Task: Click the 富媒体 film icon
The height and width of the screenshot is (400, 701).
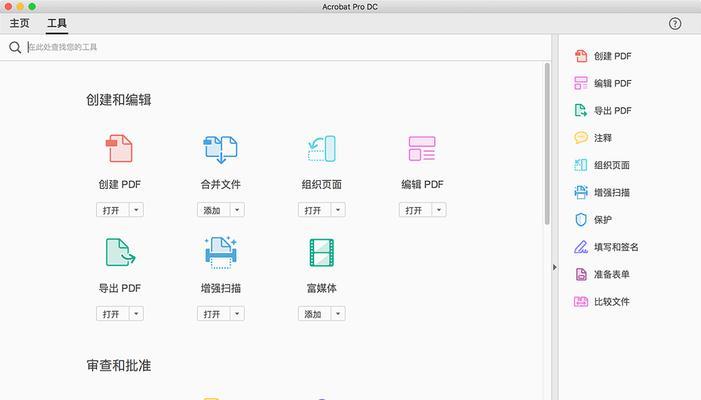Action: (x=322, y=253)
